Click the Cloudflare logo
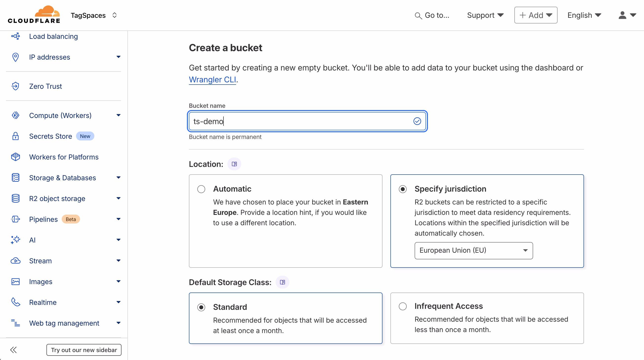Viewport: 644px width, 360px height. 34,15
